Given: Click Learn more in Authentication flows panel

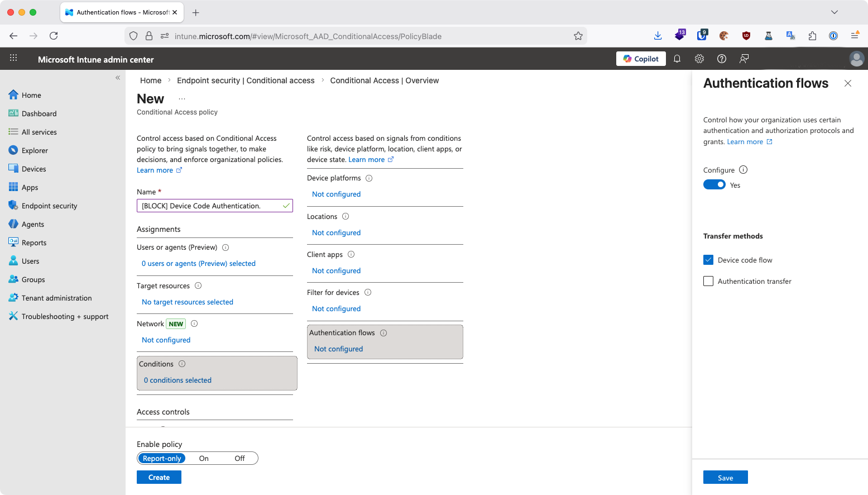Looking at the screenshot, I should pos(750,142).
